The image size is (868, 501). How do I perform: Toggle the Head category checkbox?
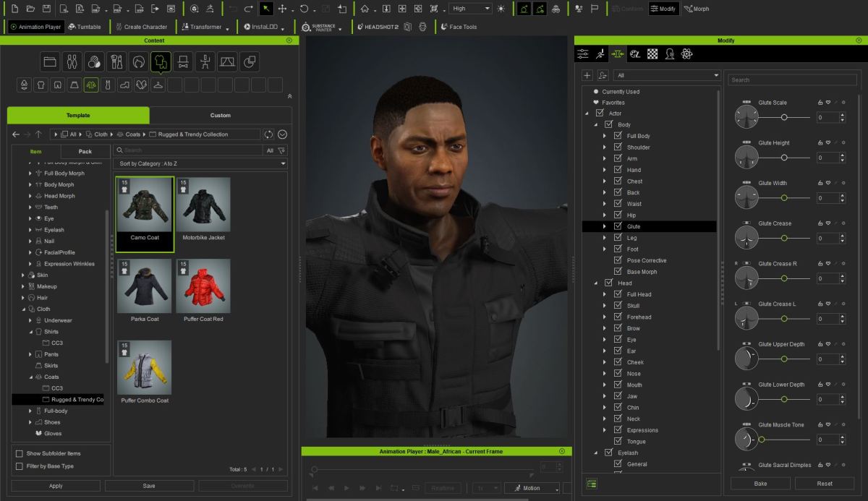pos(608,283)
